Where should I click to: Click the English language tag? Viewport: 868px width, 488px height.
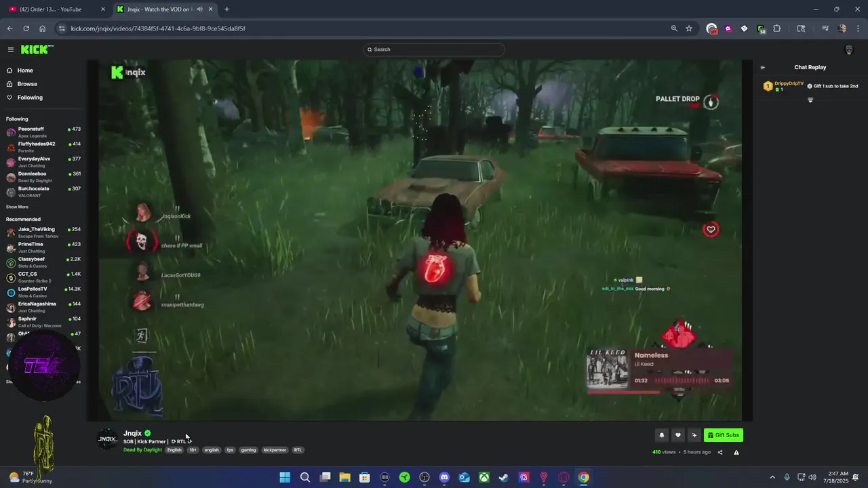pos(174,450)
